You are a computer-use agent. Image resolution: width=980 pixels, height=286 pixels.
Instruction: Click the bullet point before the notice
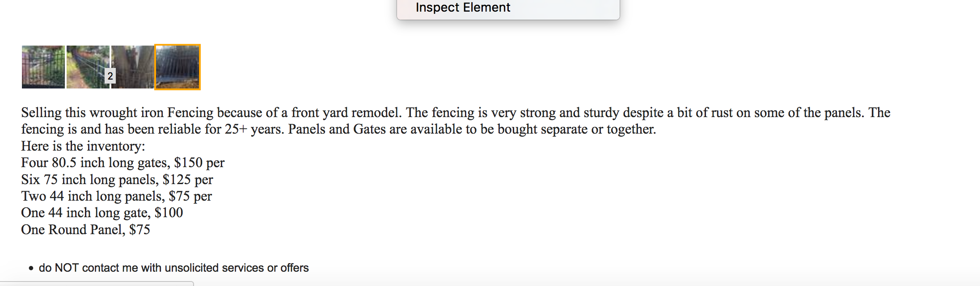coord(31,268)
